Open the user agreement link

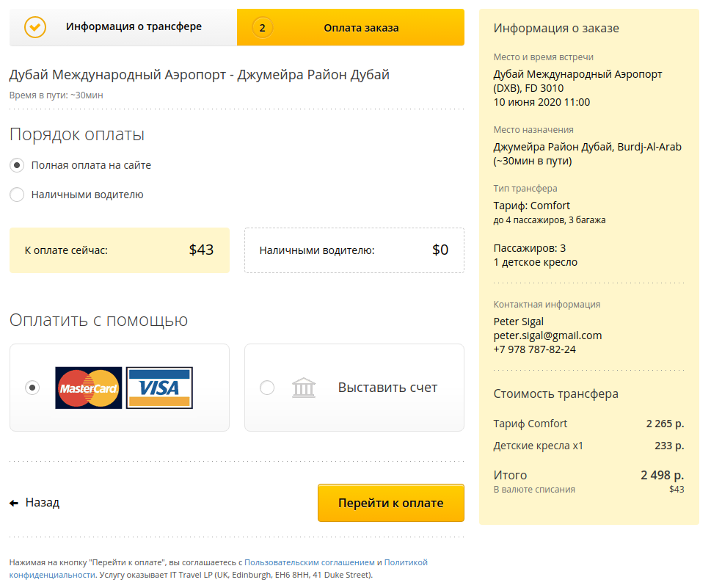(309, 562)
